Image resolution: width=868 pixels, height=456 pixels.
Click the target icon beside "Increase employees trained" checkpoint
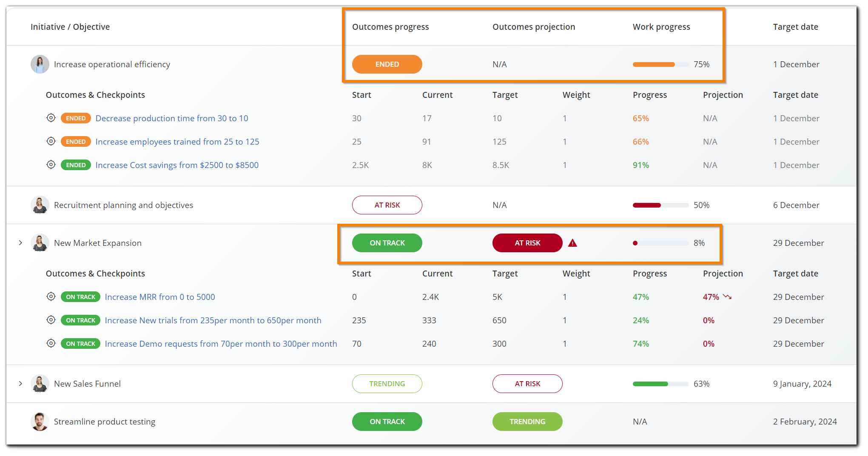(x=51, y=141)
